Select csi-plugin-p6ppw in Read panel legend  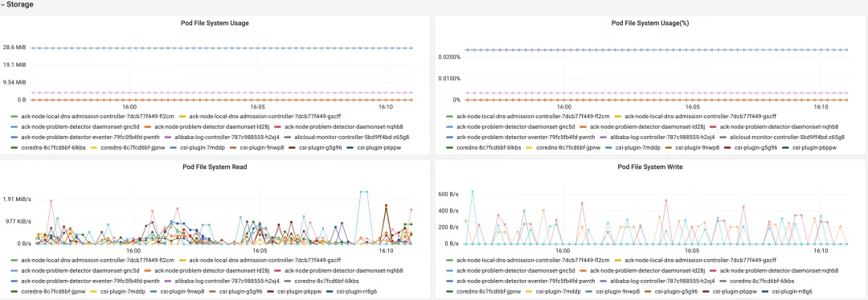pyautogui.click(x=300, y=291)
